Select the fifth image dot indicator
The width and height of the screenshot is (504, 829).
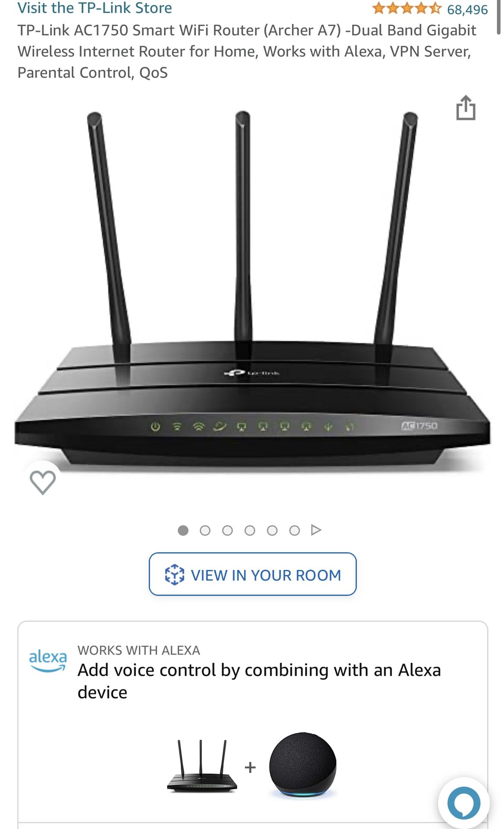(272, 530)
